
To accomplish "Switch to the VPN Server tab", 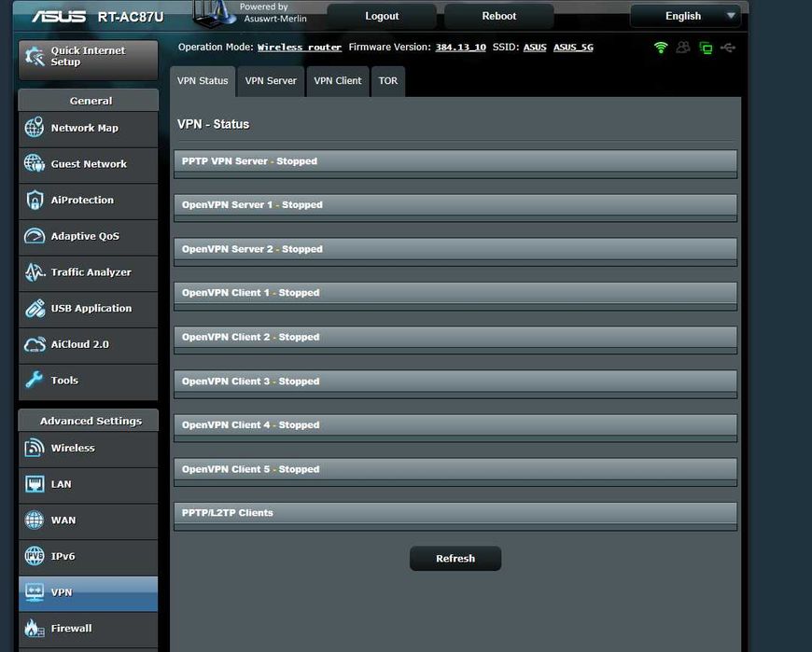I will [271, 81].
